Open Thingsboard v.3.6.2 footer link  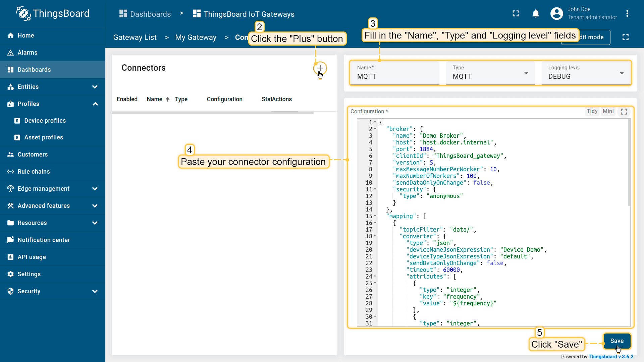611,357
